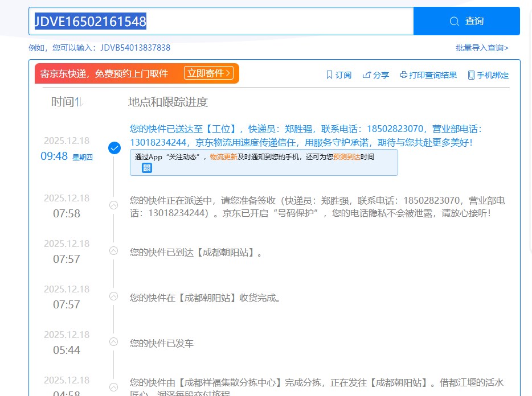
Task: Click the 寄京东快递 promotional banner text
Action: click(x=104, y=73)
